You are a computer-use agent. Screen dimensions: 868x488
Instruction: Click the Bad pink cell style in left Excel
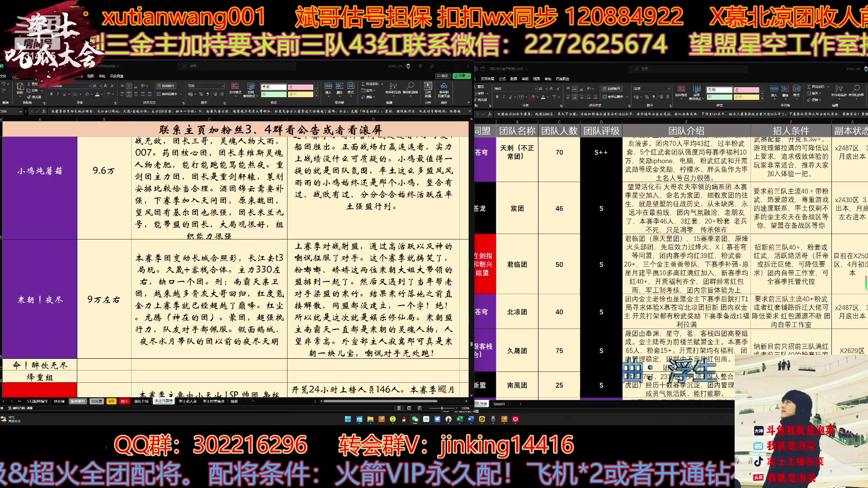[301, 87]
